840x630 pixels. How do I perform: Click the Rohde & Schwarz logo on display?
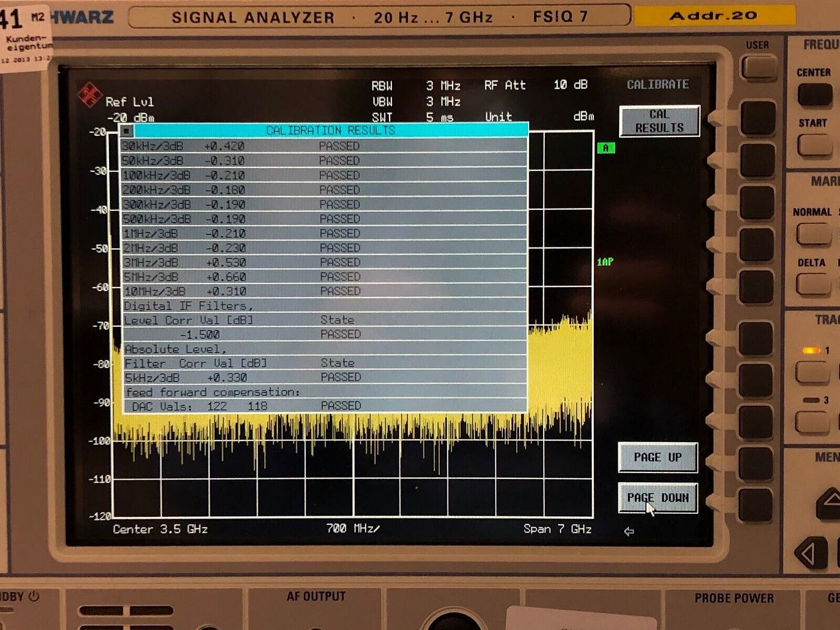pyautogui.click(x=90, y=95)
